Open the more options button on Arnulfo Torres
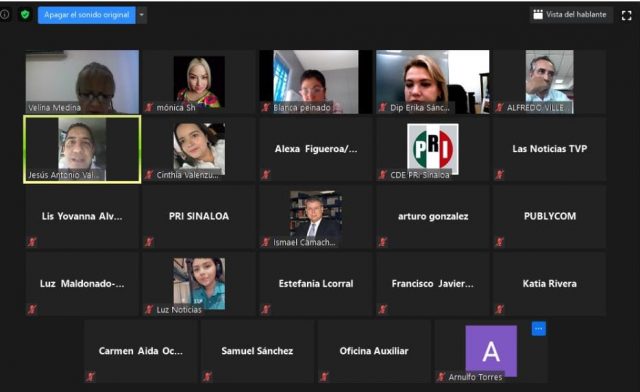 (538, 329)
